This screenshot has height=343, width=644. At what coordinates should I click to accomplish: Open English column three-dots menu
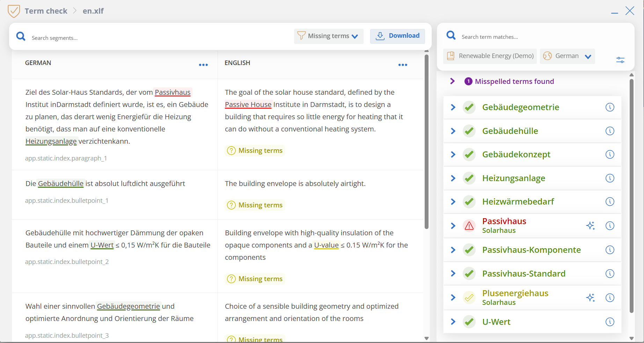coord(403,65)
